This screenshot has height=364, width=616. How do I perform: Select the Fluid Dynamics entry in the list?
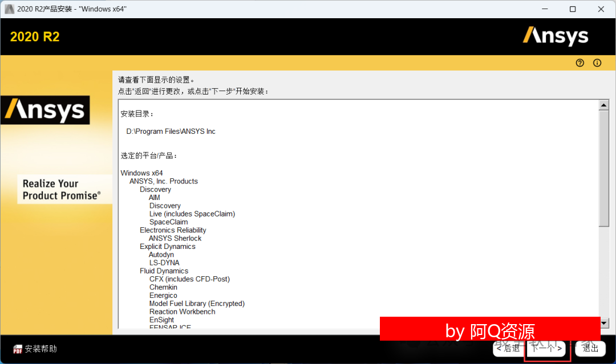coord(164,271)
